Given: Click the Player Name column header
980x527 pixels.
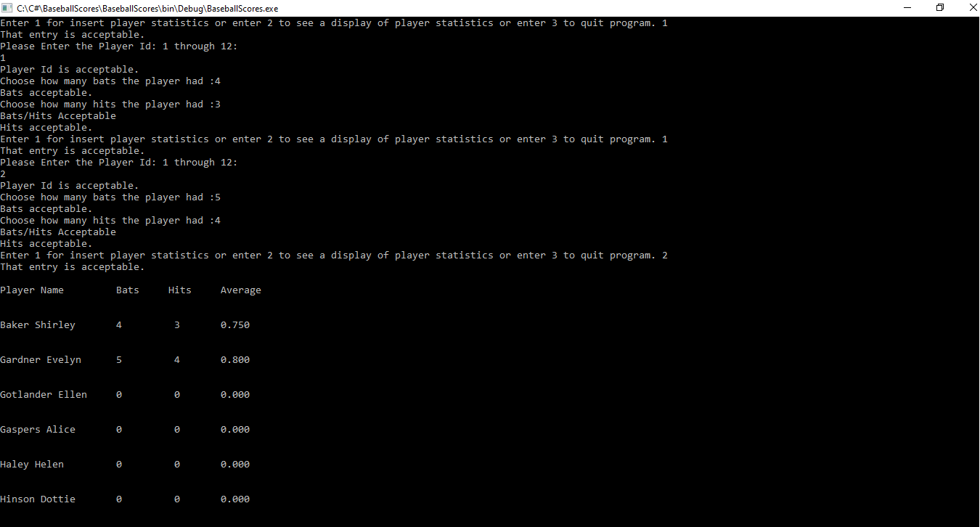Looking at the screenshot, I should point(32,290).
